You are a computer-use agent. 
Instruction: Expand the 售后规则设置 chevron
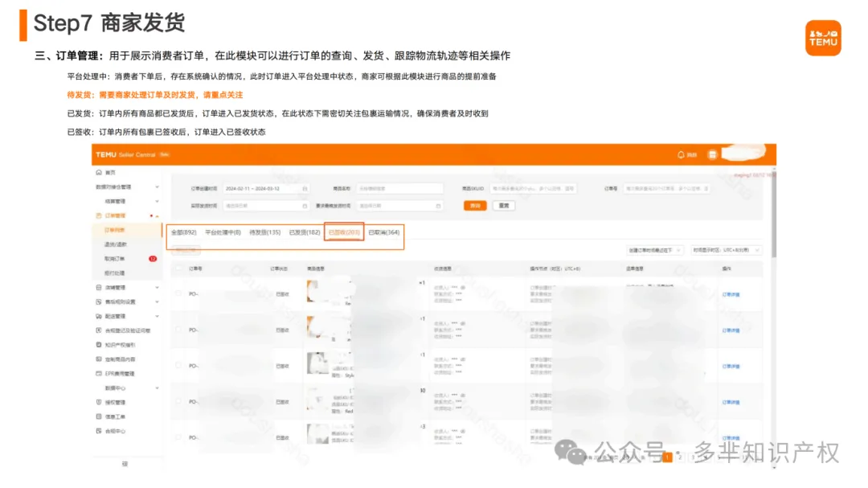(x=158, y=301)
